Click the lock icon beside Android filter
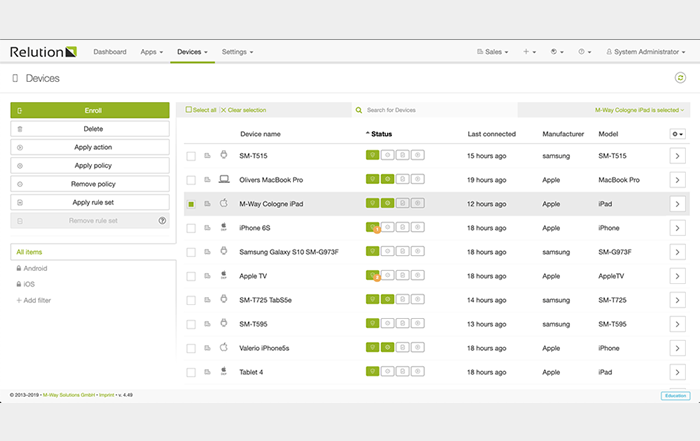Screen dimensions: 700x441 19,268
